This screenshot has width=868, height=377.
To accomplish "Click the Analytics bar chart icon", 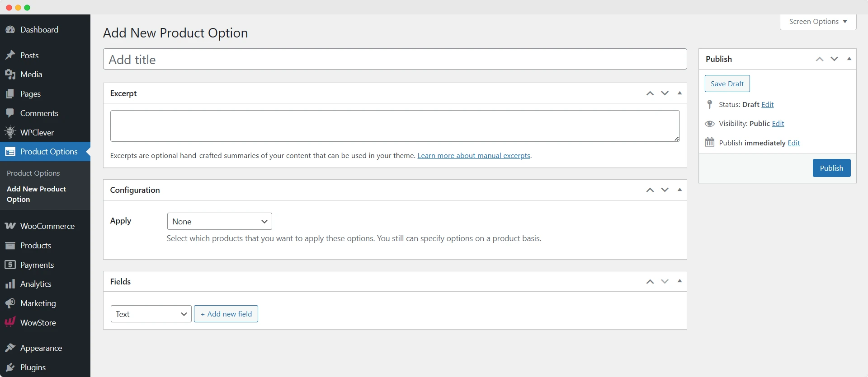I will pos(10,284).
